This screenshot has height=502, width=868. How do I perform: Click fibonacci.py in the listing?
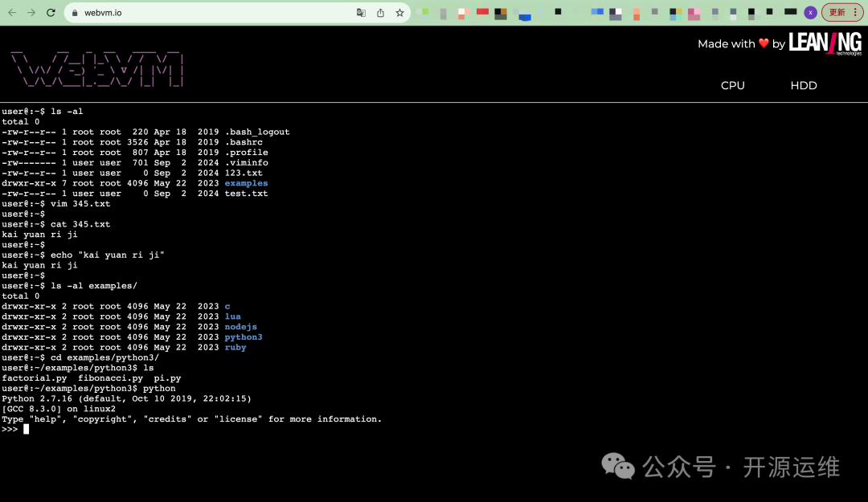(x=110, y=378)
